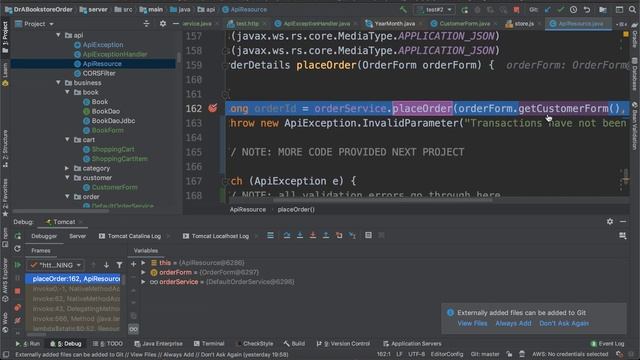
Task: Open Git history clock icon
Action: (573, 9)
